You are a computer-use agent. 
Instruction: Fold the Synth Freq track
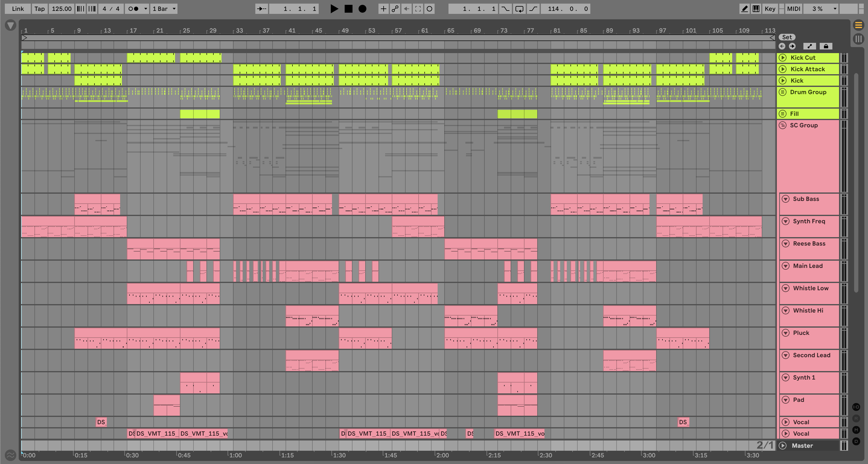click(x=785, y=221)
